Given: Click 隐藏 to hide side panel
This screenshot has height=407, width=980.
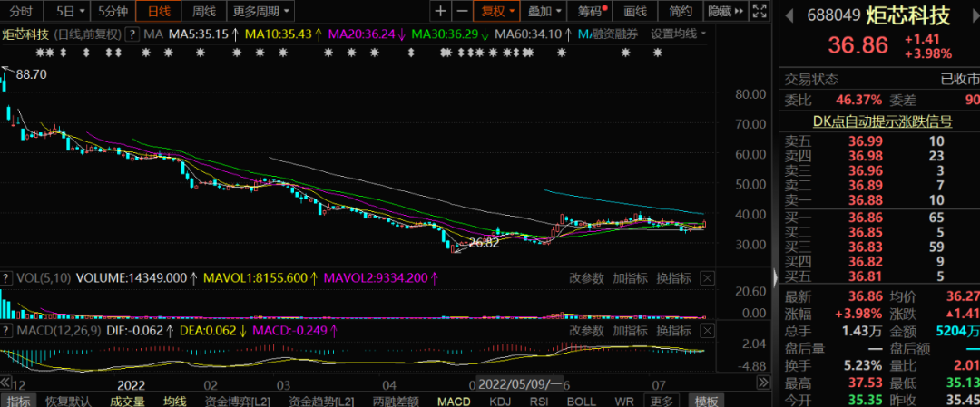Looking at the screenshot, I should [727, 11].
